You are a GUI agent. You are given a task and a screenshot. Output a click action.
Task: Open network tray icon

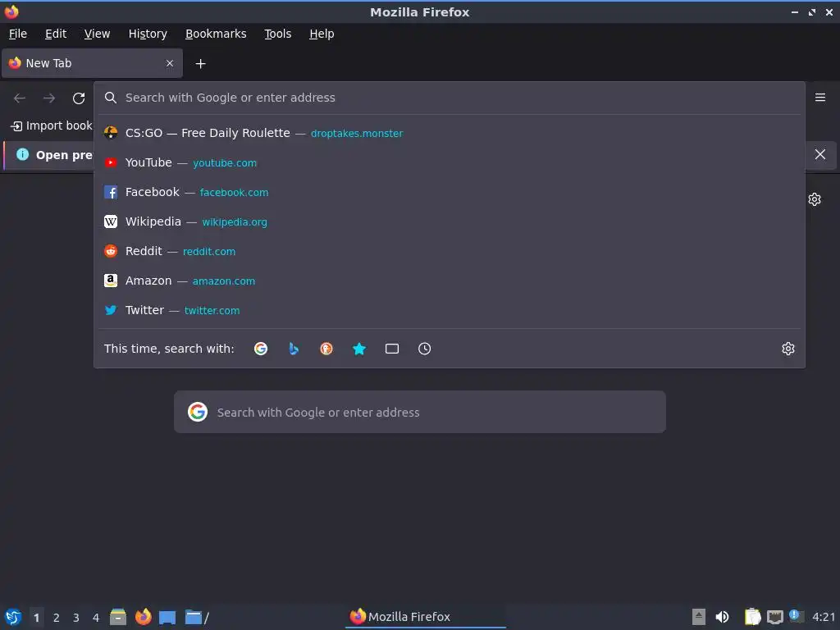tap(774, 617)
